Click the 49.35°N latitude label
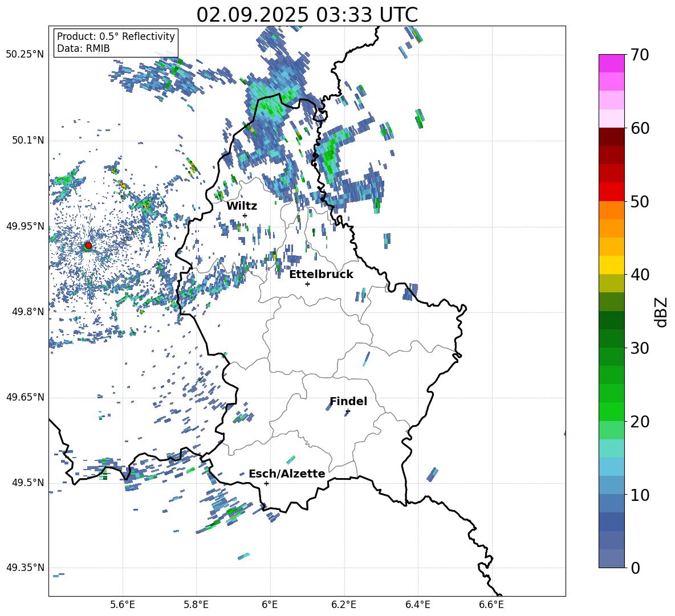Image resolution: width=675 pixels, height=616 pixels. pyautogui.click(x=25, y=568)
